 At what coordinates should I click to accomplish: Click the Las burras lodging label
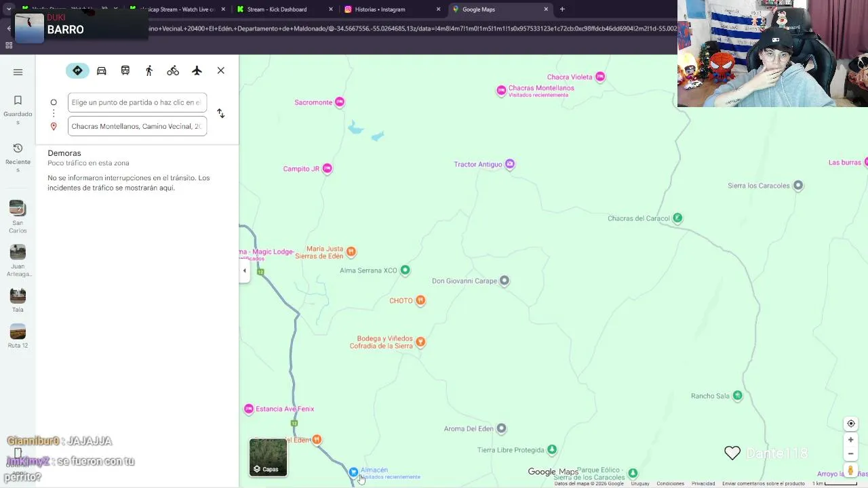point(845,163)
